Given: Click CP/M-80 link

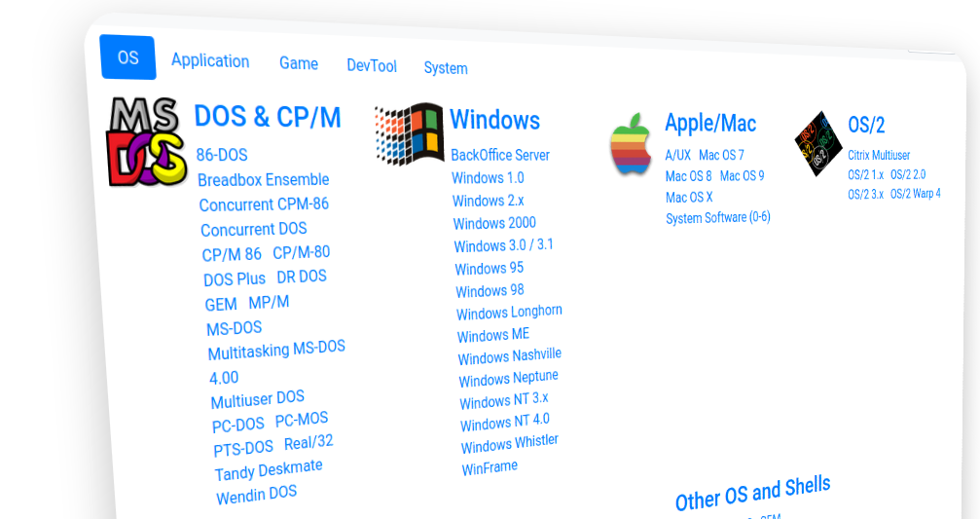Looking at the screenshot, I should [x=302, y=252].
